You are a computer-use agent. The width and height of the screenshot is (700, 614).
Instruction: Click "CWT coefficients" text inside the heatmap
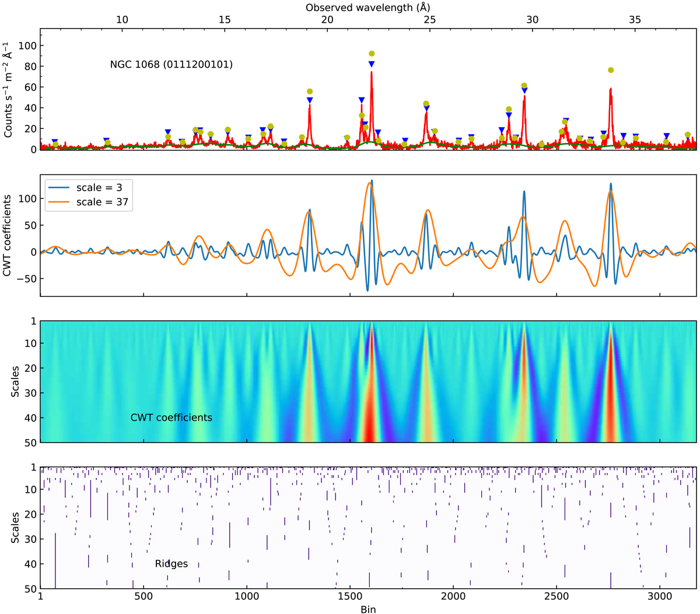coord(171,417)
